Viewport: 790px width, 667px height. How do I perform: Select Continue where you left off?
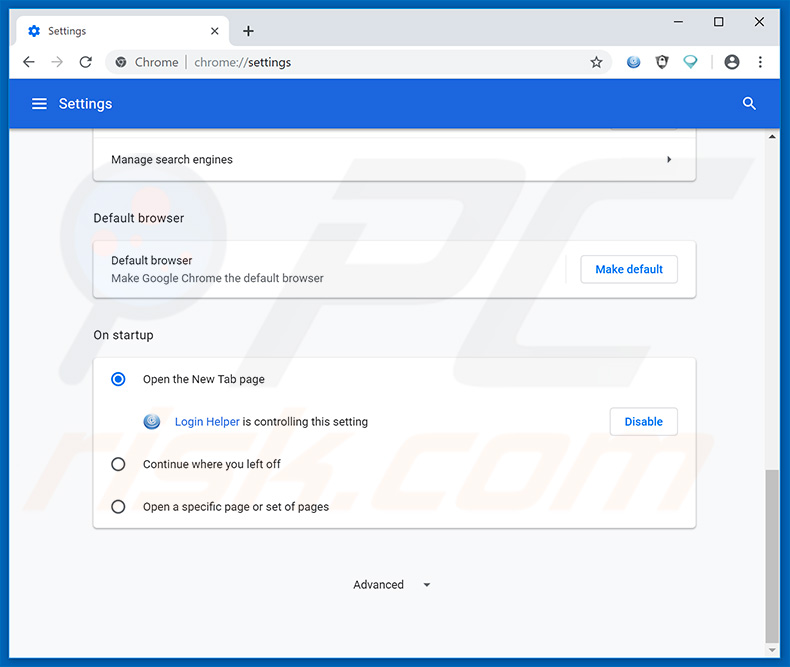(x=118, y=464)
